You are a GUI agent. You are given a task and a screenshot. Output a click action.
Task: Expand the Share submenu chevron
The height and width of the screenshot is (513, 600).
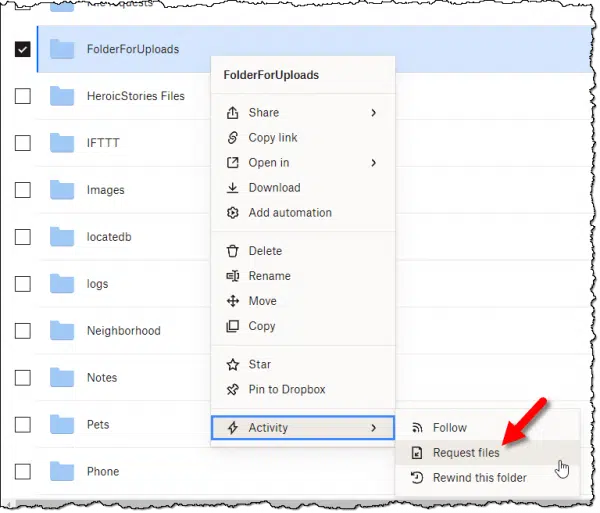click(373, 113)
